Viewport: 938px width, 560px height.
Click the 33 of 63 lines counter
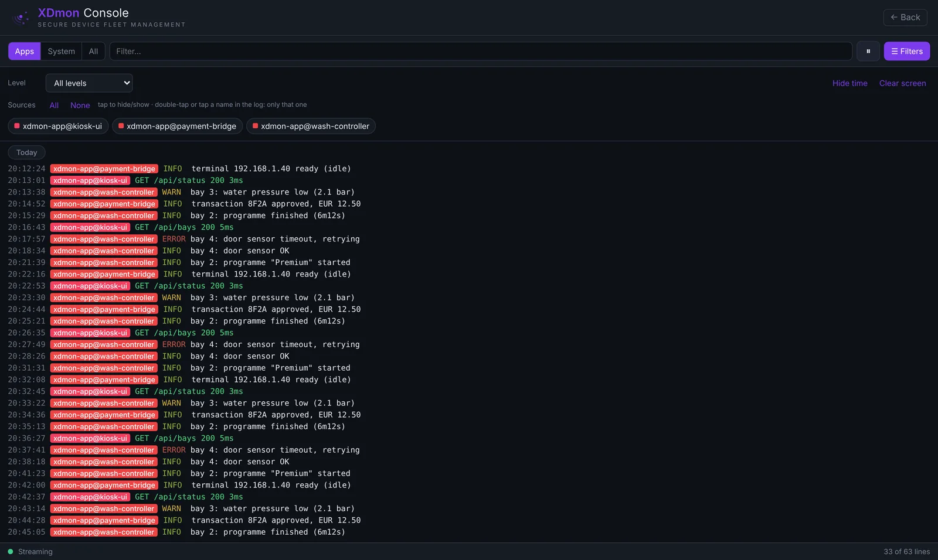pos(906,552)
